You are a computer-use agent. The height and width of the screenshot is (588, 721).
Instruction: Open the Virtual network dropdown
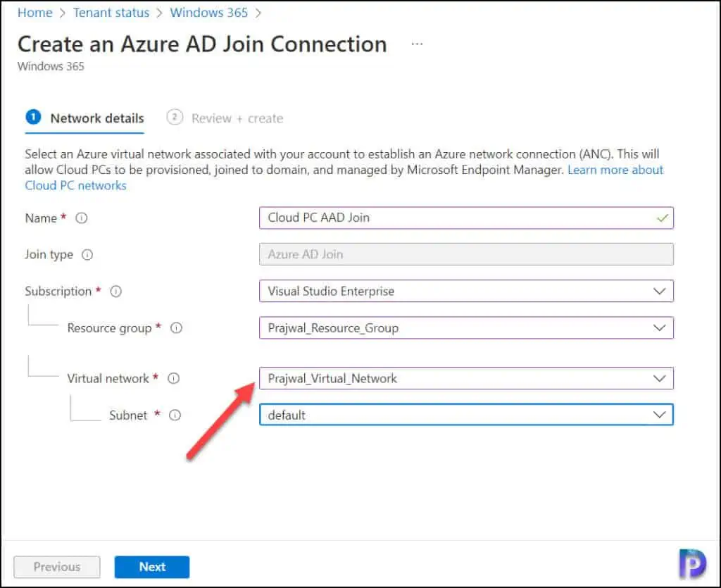click(x=466, y=378)
